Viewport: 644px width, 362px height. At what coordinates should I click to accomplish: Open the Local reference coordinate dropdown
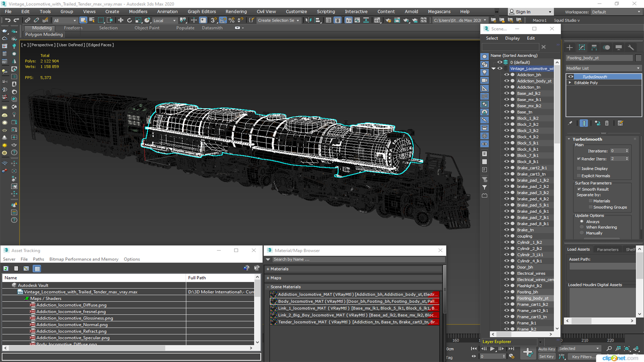165,20
